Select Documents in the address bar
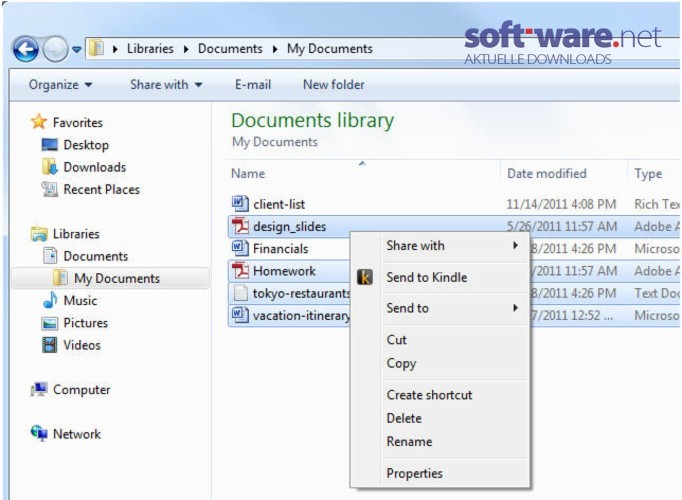The image size is (682, 500). (x=230, y=48)
